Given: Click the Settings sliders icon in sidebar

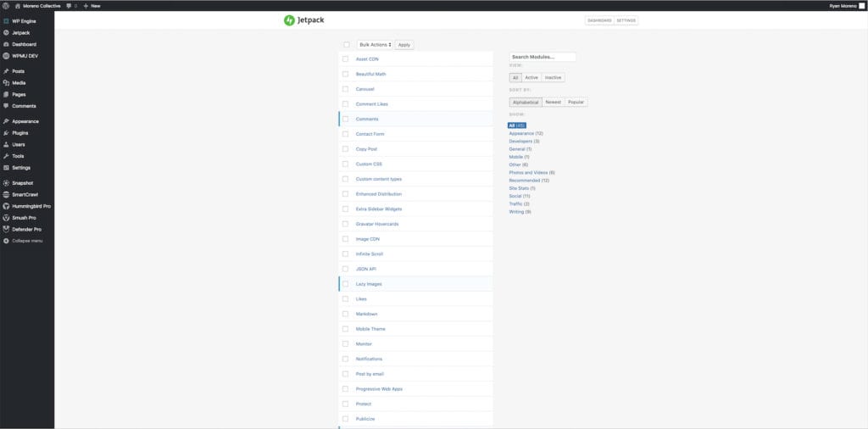Looking at the screenshot, I should (6, 168).
